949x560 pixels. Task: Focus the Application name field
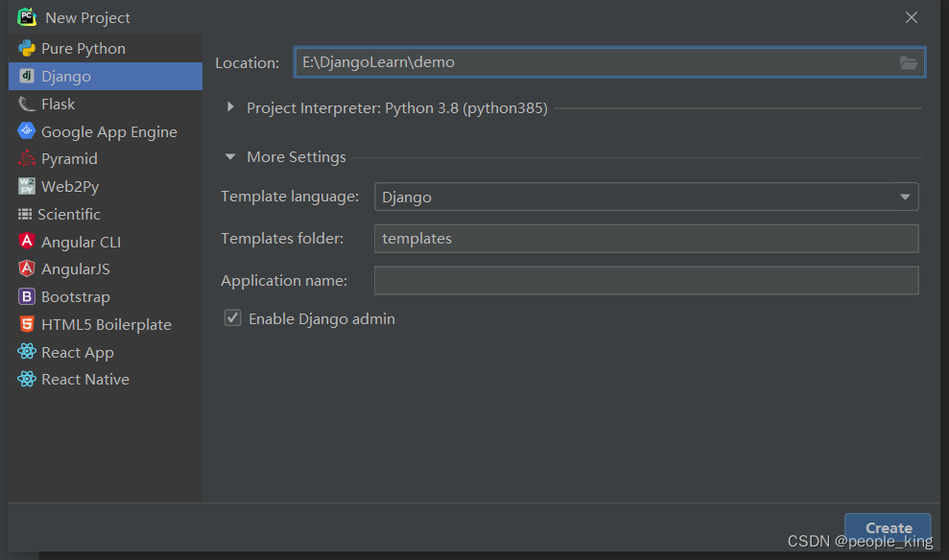tap(647, 281)
